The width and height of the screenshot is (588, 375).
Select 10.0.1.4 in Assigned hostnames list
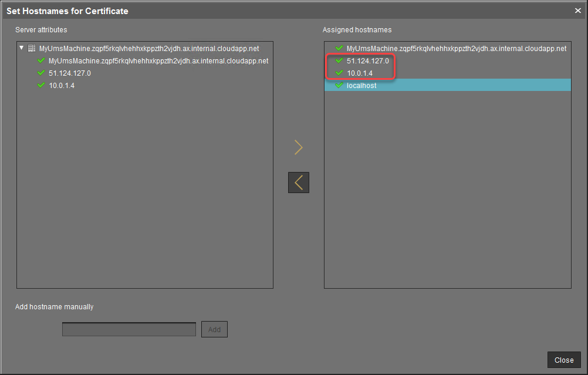click(x=359, y=73)
